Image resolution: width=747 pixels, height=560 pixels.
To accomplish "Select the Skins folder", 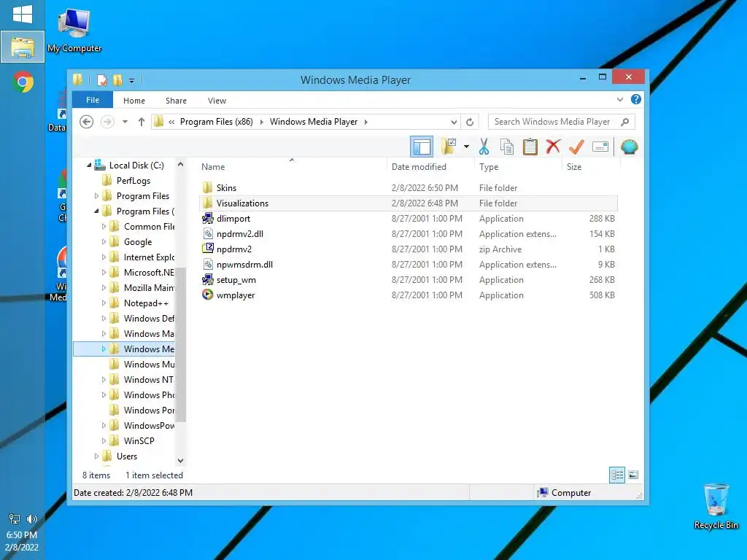I will pos(409,187).
